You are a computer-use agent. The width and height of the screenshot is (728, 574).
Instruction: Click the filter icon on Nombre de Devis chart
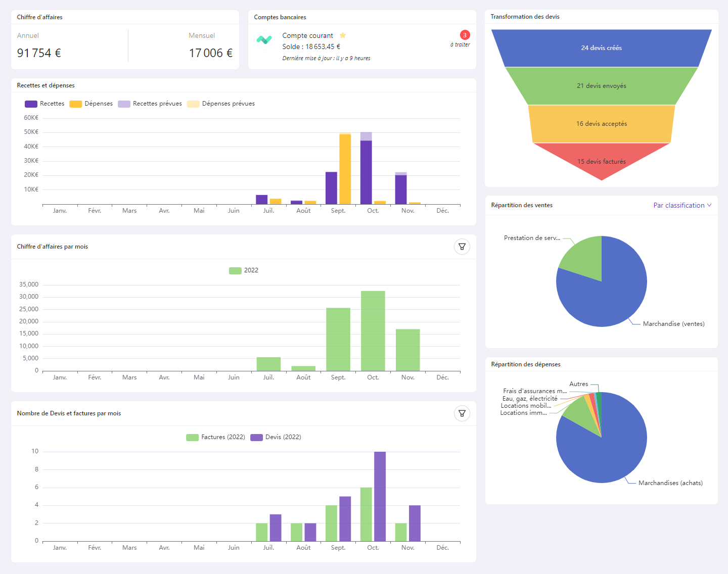[x=462, y=413]
